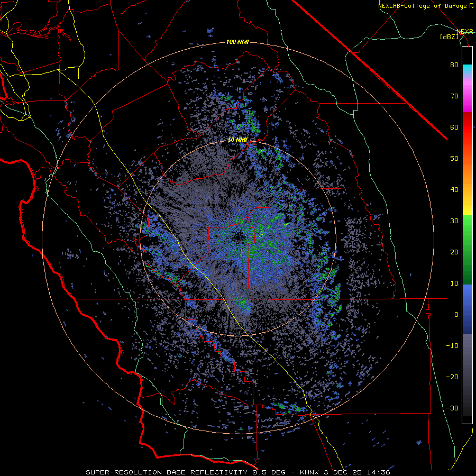Click the 60 value on the dBZ scale
This screenshot has height=476, width=476.
[x=454, y=127]
